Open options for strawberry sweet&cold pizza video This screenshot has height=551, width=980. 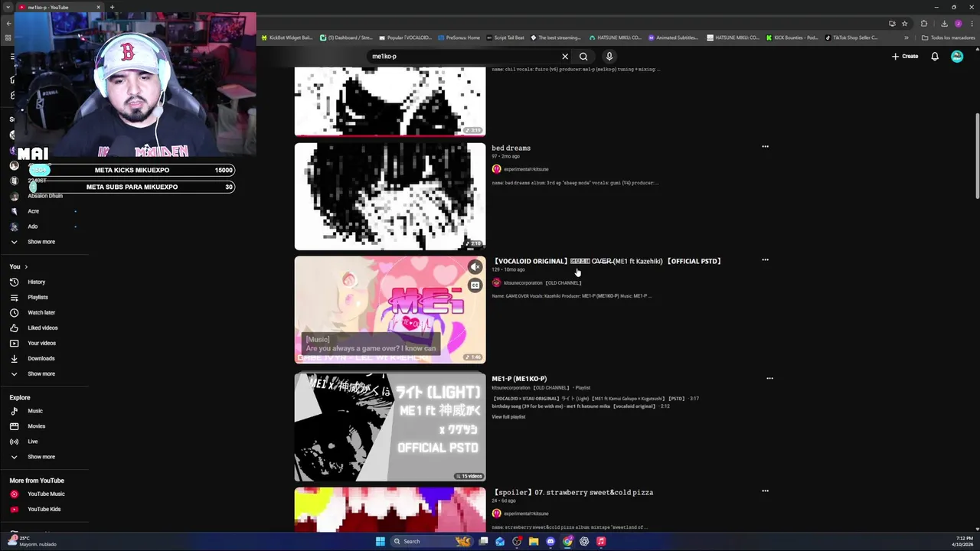pyautogui.click(x=765, y=491)
